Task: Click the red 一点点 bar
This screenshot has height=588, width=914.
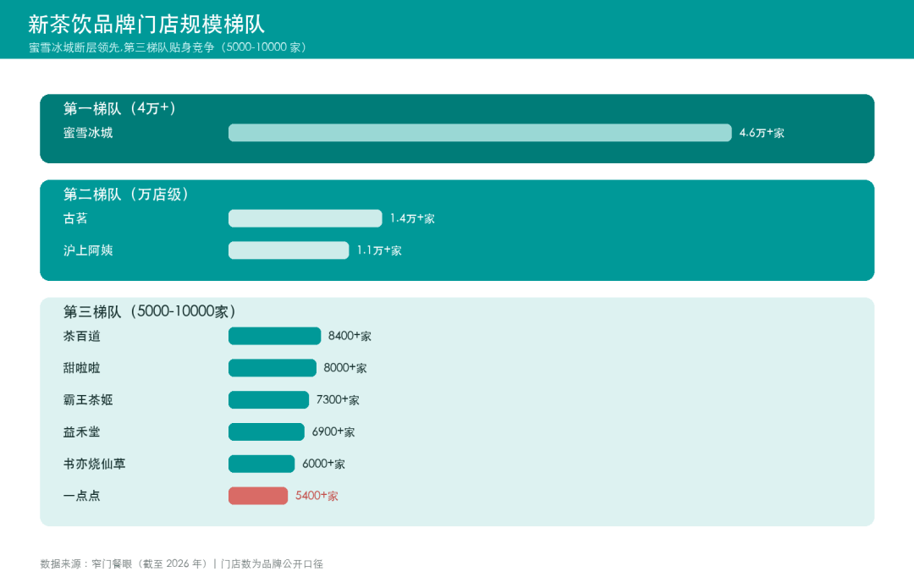Action: point(258,497)
